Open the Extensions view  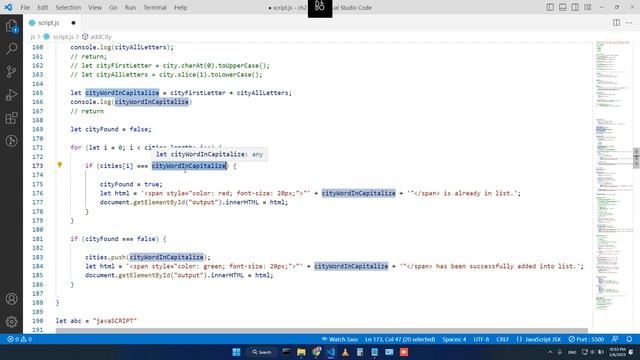[x=11, y=118]
